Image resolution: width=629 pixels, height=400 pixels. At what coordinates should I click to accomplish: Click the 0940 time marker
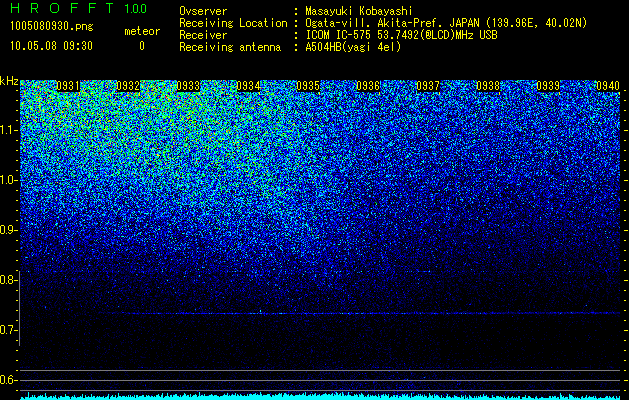[608, 86]
